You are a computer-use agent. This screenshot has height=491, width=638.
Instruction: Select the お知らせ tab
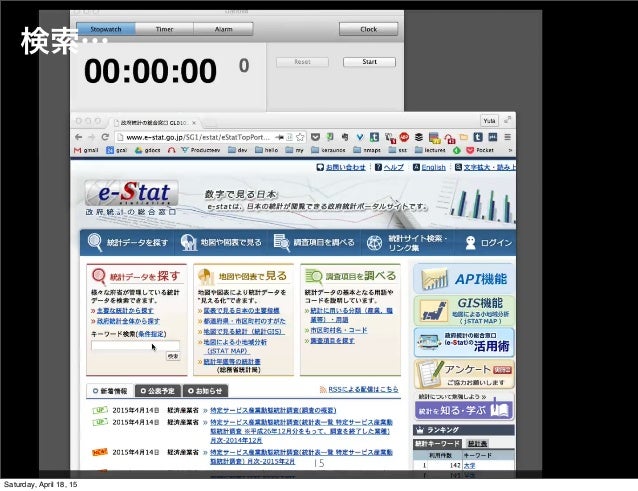click(x=205, y=391)
